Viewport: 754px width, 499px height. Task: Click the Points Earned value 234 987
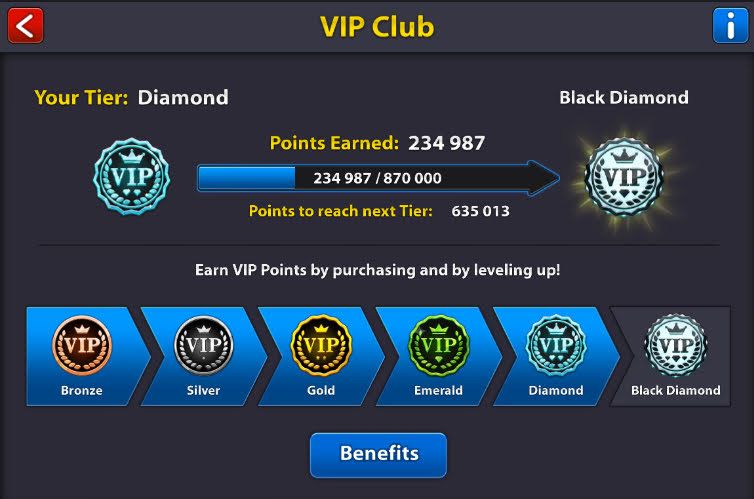(x=447, y=143)
